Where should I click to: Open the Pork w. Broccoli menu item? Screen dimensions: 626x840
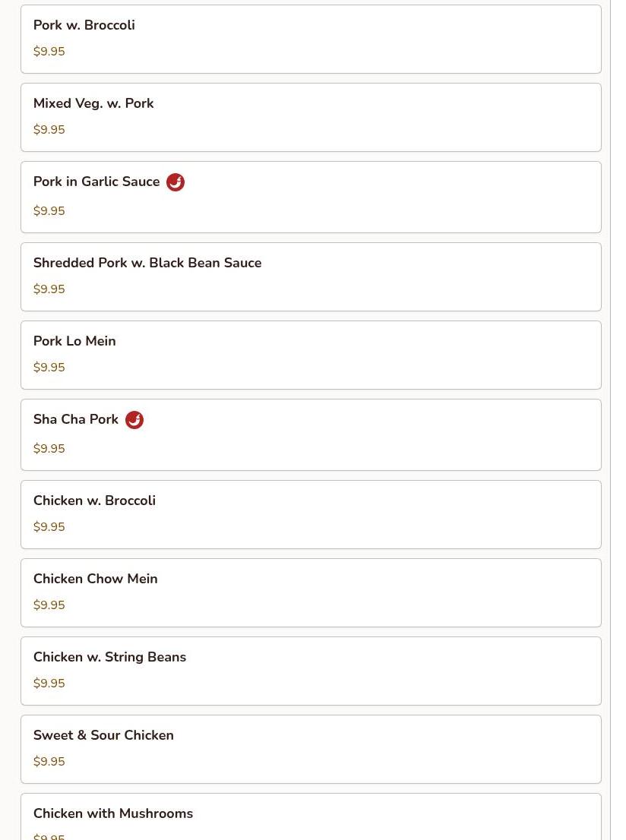click(x=311, y=39)
